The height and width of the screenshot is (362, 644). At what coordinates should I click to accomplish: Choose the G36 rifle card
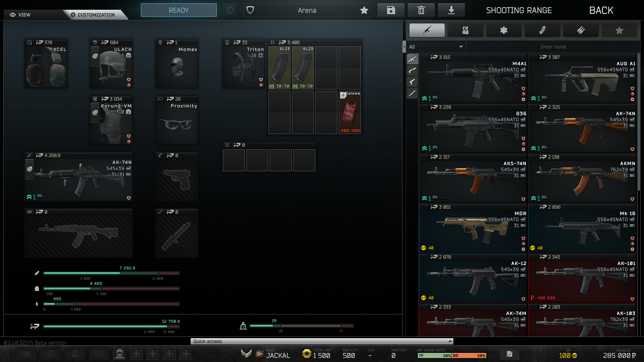click(x=473, y=128)
